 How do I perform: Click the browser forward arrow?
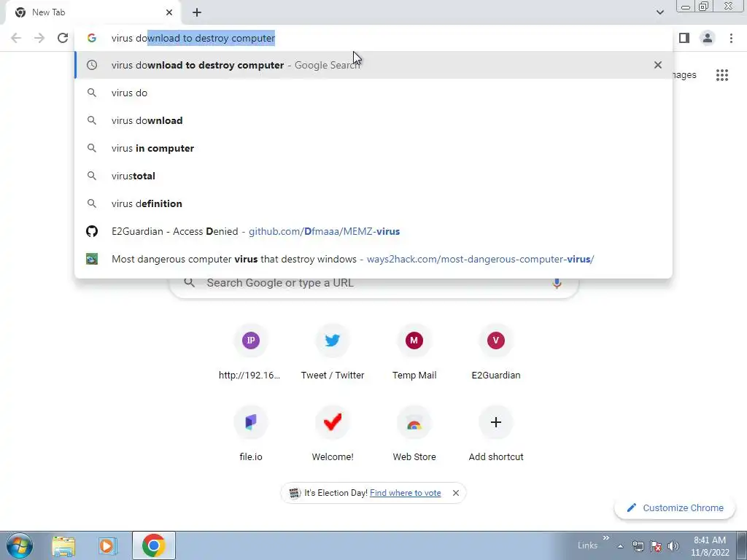(39, 38)
